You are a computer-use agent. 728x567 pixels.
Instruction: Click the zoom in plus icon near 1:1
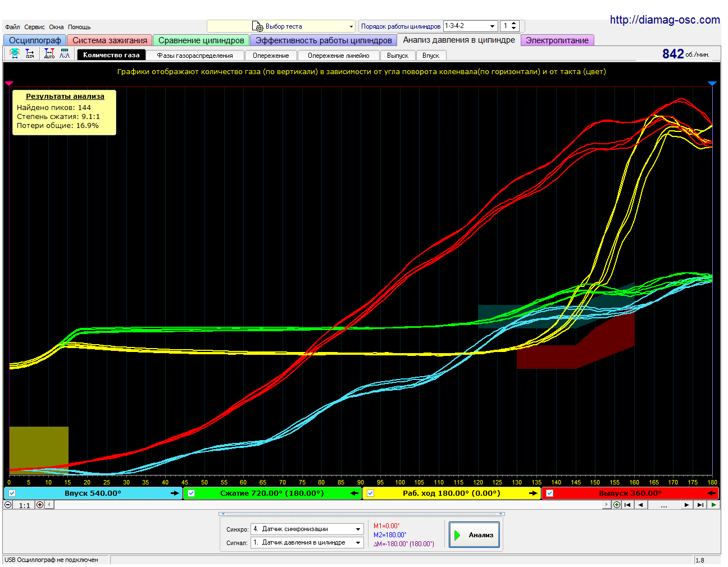click(40, 505)
